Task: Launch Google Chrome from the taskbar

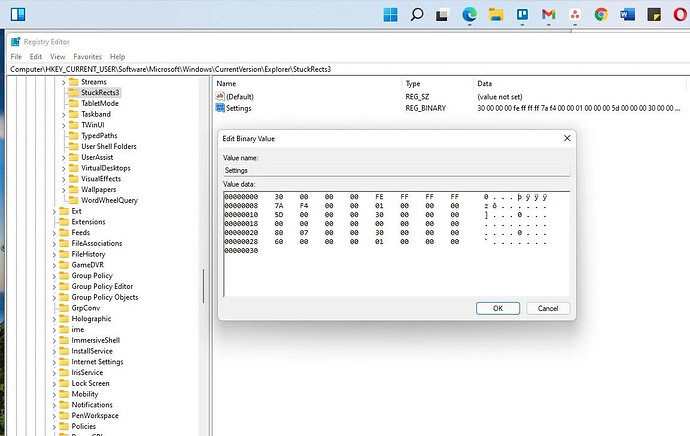Action: [601, 15]
